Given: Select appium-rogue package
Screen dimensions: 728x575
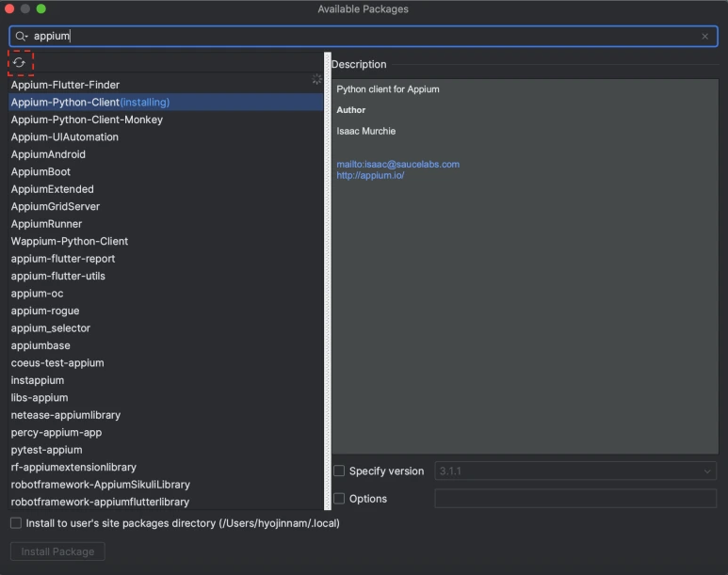Looking at the screenshot, I should (x=166, y=311).
